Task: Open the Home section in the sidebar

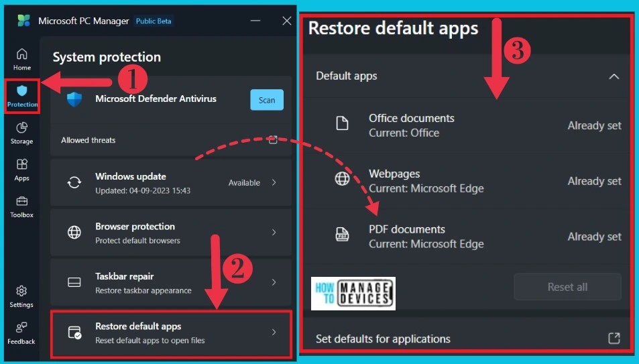Action: [22, 60]
